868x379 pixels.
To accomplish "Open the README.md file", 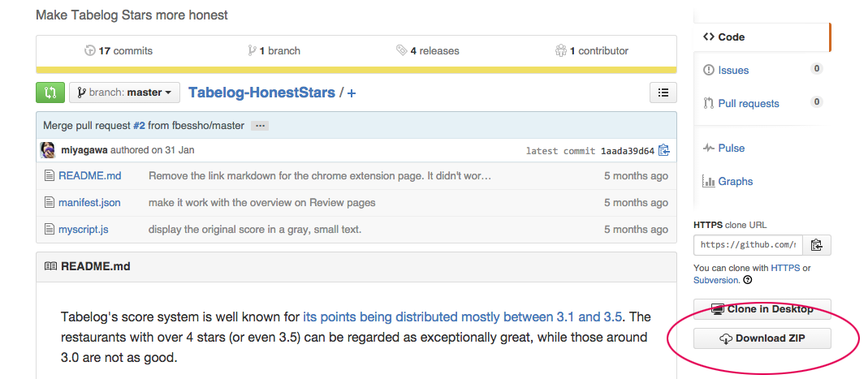I will (89, 176).
